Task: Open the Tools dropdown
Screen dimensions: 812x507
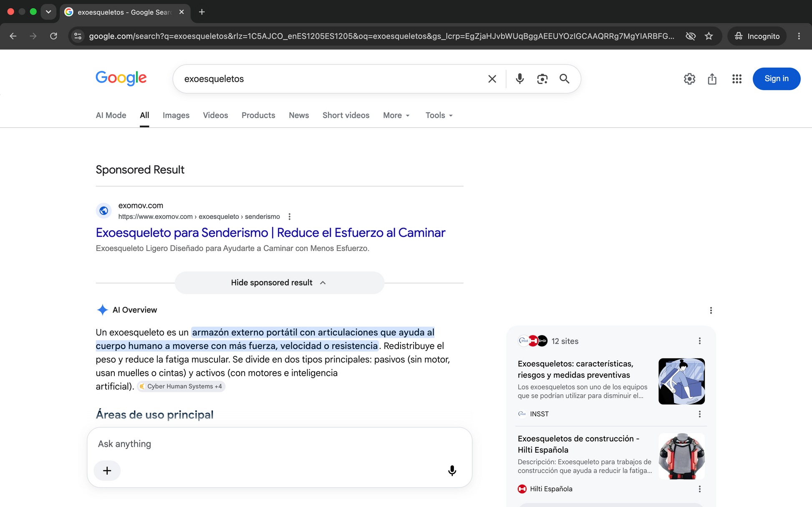Action: 439,115
